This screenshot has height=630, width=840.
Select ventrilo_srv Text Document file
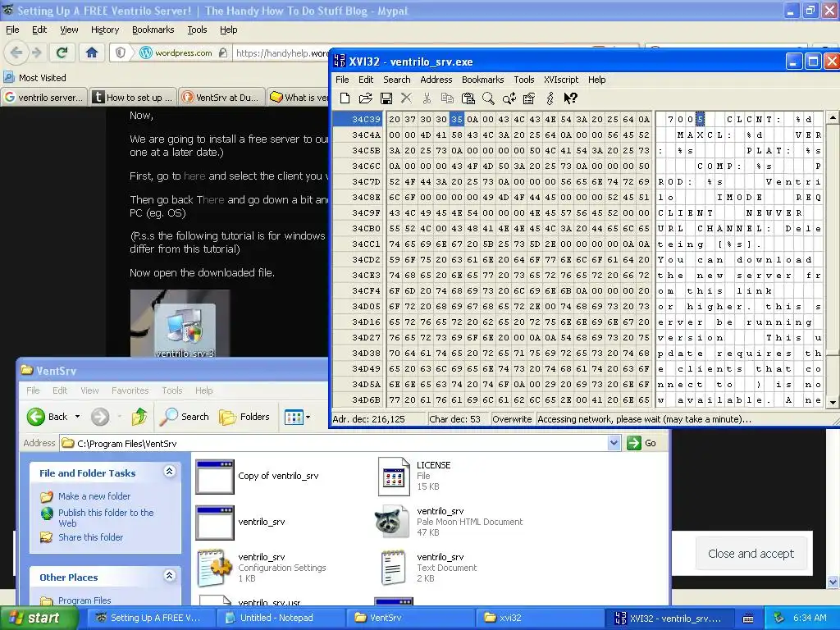coord(428,568)
